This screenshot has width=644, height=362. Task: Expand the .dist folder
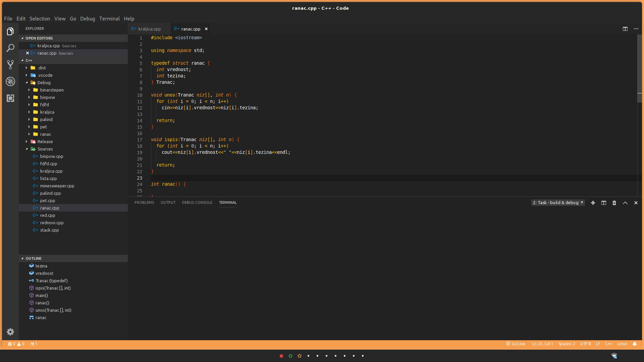[73, 68]
